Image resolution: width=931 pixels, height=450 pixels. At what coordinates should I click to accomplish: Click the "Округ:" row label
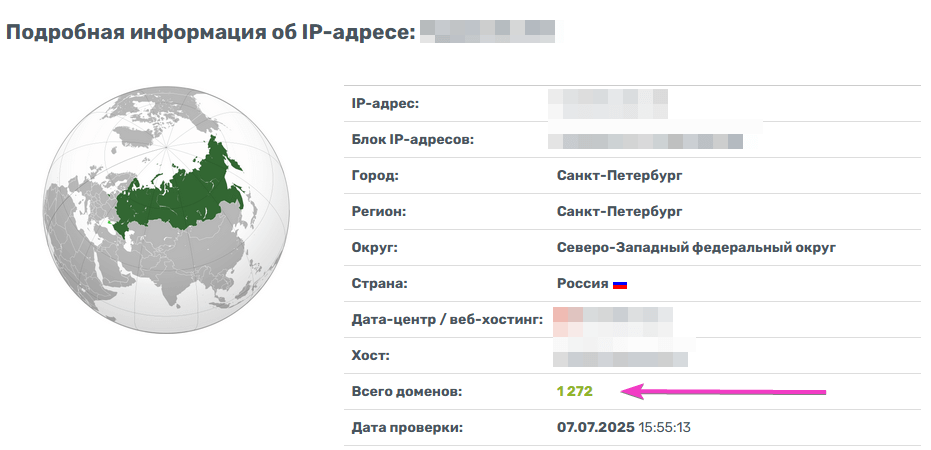(x=375, y=247)
